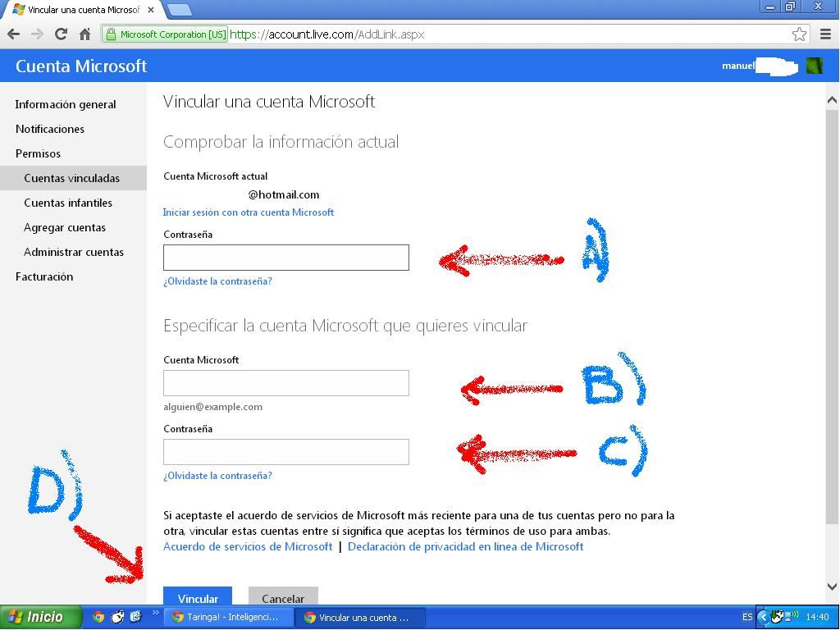
Task: Click the Cuenta Microsoft header title
Action: 81,66
